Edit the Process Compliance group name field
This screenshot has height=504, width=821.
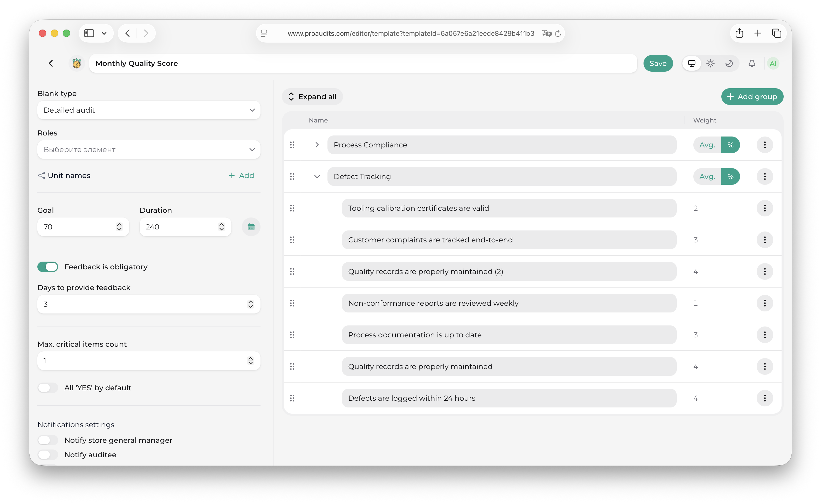tap(502, 145)
